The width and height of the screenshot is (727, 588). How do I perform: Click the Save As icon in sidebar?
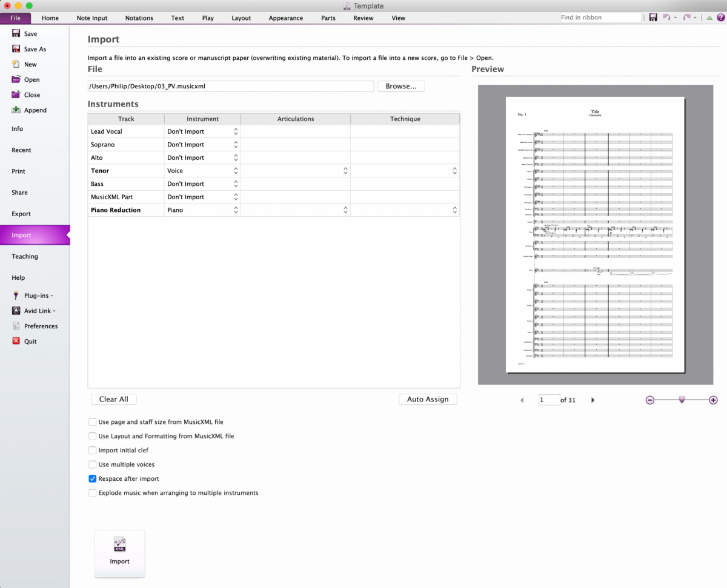point(16,49)
